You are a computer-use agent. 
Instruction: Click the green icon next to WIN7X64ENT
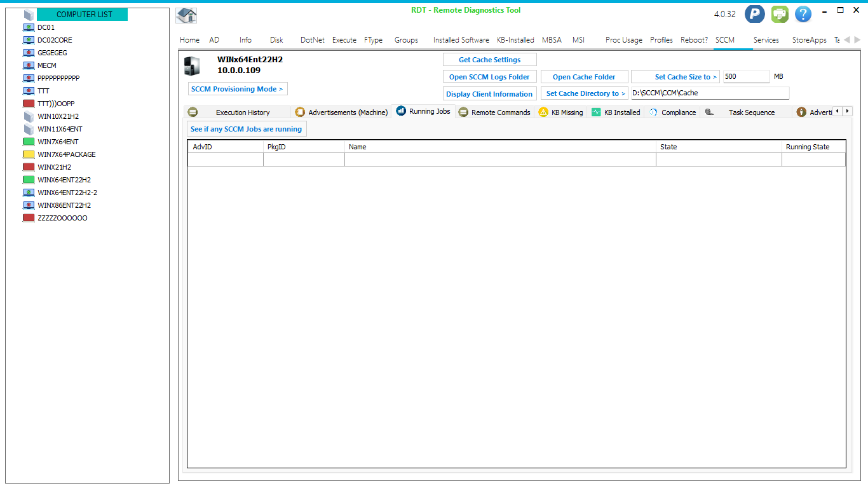click(29, 142)
